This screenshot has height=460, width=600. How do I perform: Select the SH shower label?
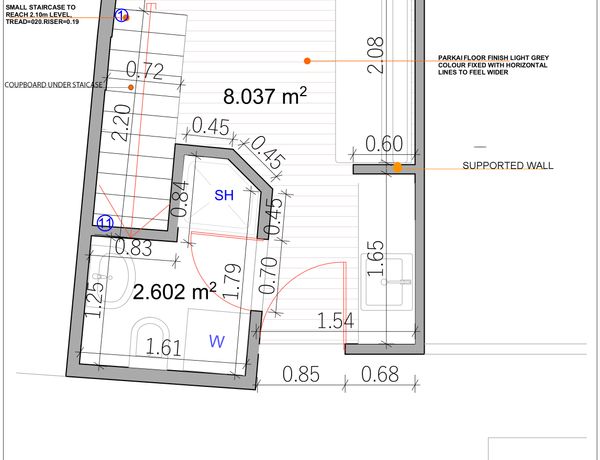224,196
